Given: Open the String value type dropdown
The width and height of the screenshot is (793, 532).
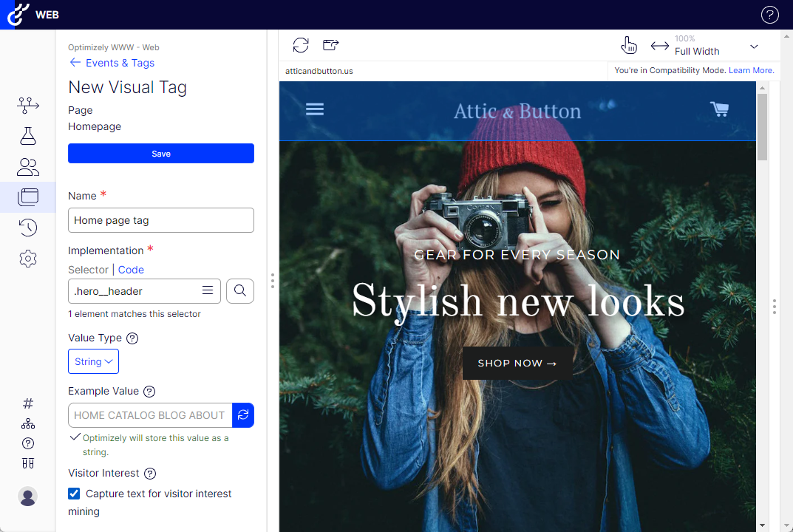Looking at the screenshot, I should click(93, 362).
